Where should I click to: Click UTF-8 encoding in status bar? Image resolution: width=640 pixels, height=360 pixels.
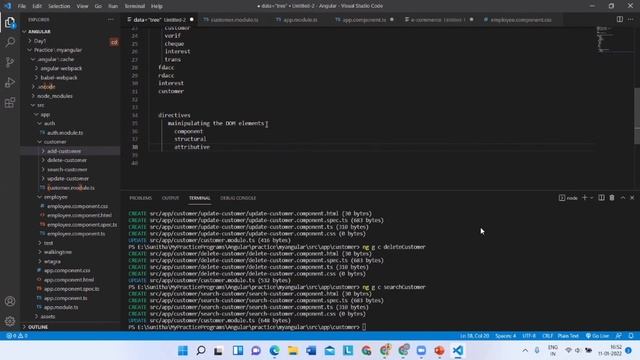coord(529,336)
